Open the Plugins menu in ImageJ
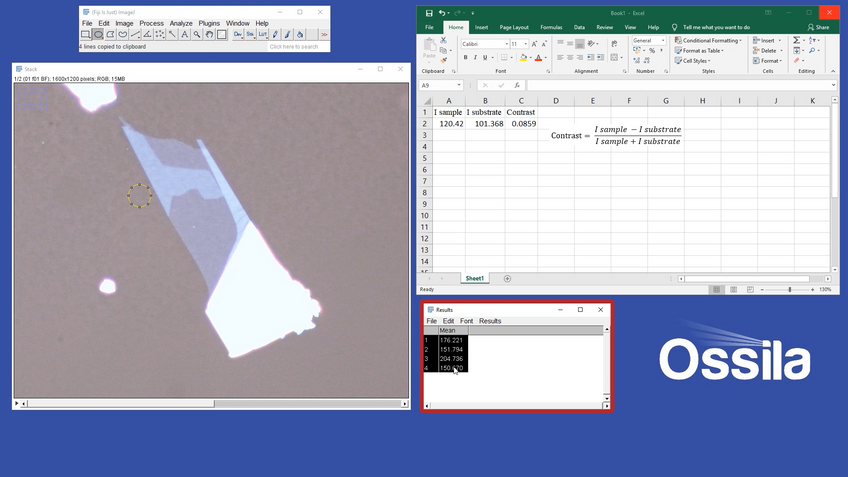 click(x=209, y=23)
